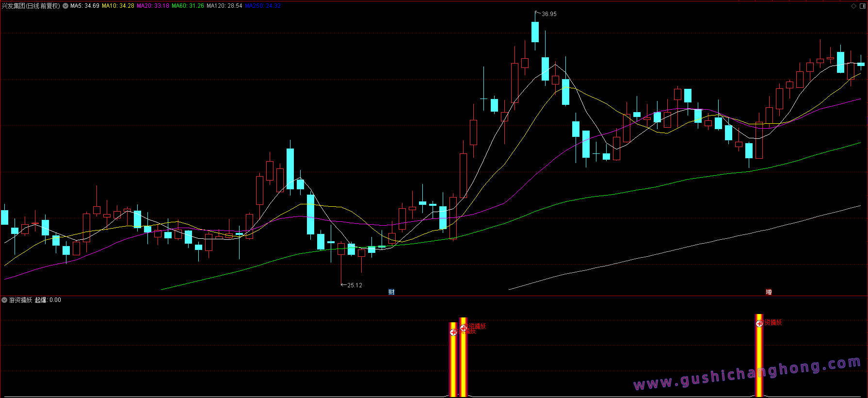Expand the 游资擒妖 indicator panel menu
The image size is (868, 398).
coord(4,300)
